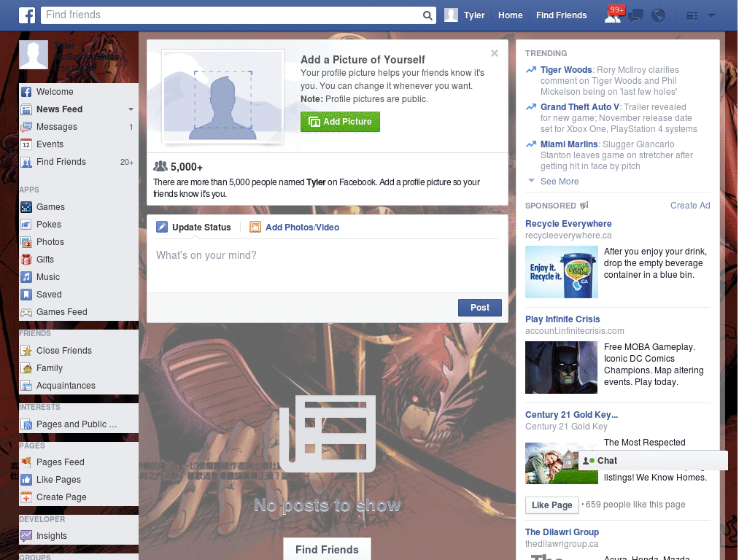
Task: Click the Games Feed controller icon
Action: pos(26,312)
